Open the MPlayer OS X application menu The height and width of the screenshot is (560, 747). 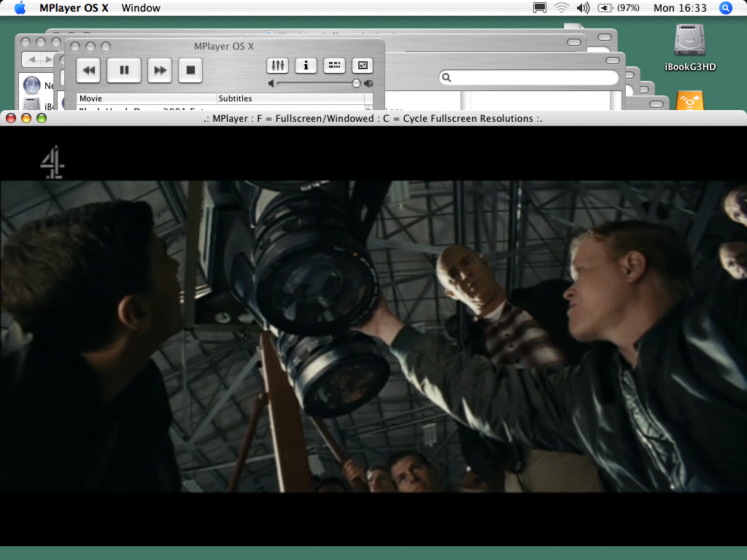(74, 8)
